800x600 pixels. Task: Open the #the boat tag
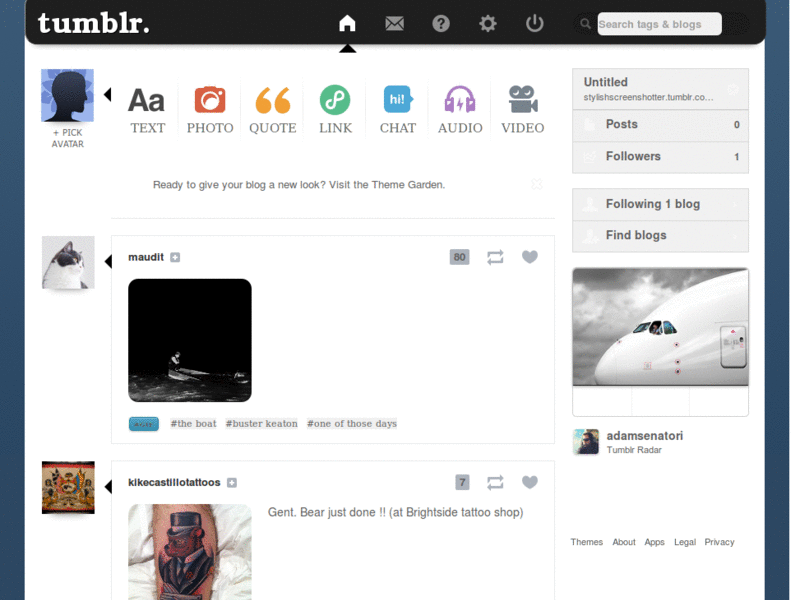(193, 423)
